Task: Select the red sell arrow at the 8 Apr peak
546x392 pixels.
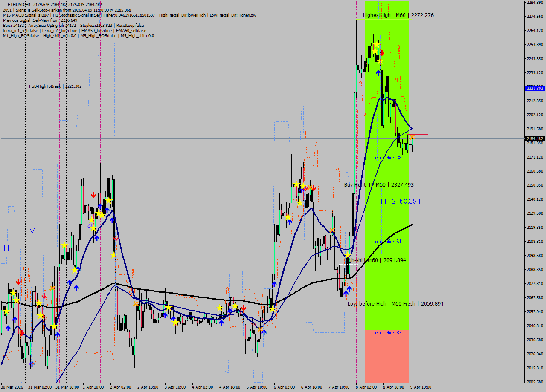Action: click(x=382, y=53)
